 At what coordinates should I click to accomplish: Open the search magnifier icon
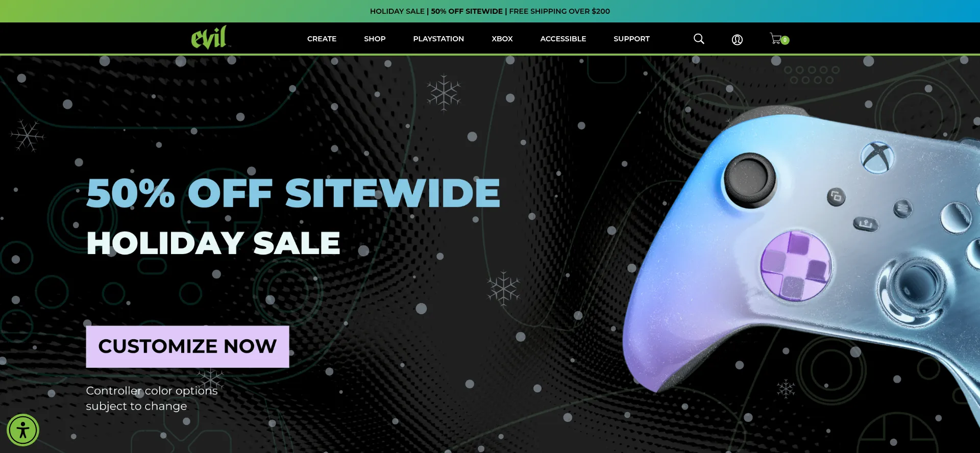[699, 39]
